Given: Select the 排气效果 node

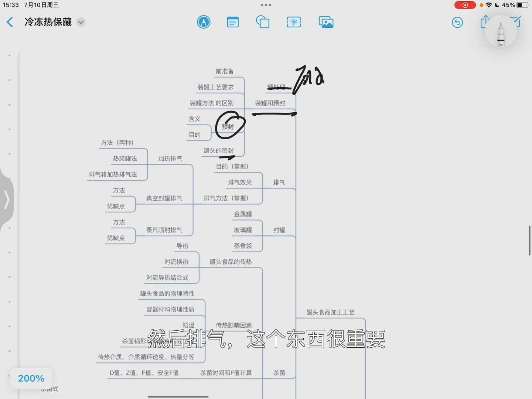Looking at the screenshot, I should pyautogui.click(x=240, y=183).
